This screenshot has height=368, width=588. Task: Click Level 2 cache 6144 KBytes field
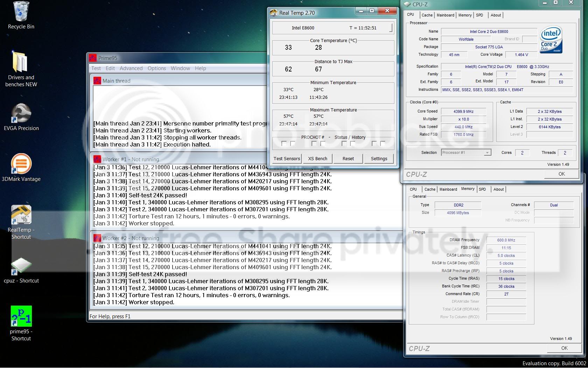point(549,127)
